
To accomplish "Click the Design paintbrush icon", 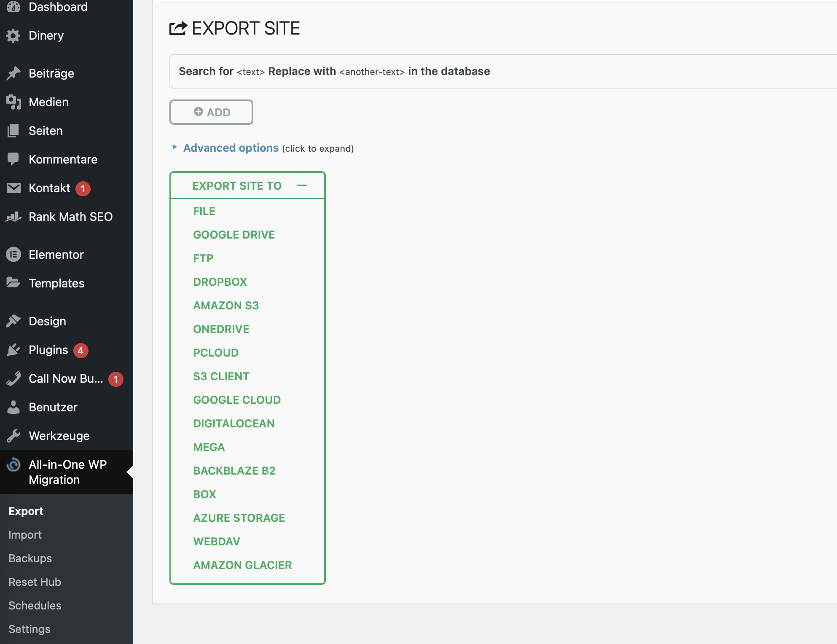I will (13, 321).
